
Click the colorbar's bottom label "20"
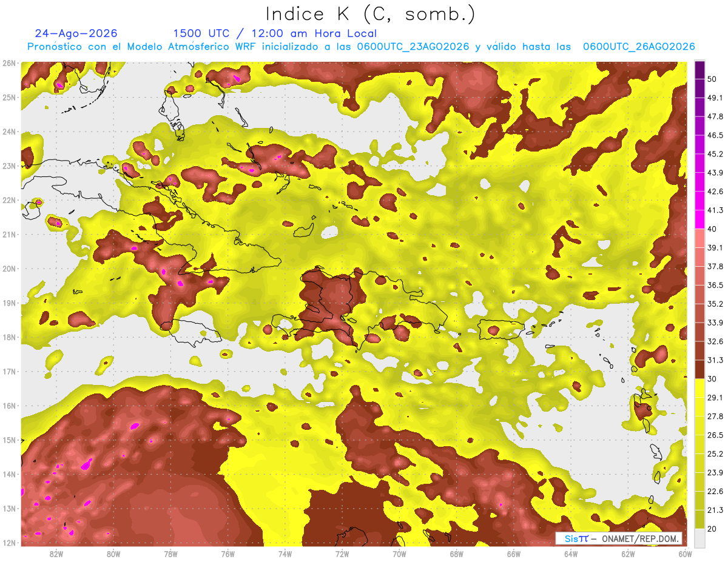(713, 529)
